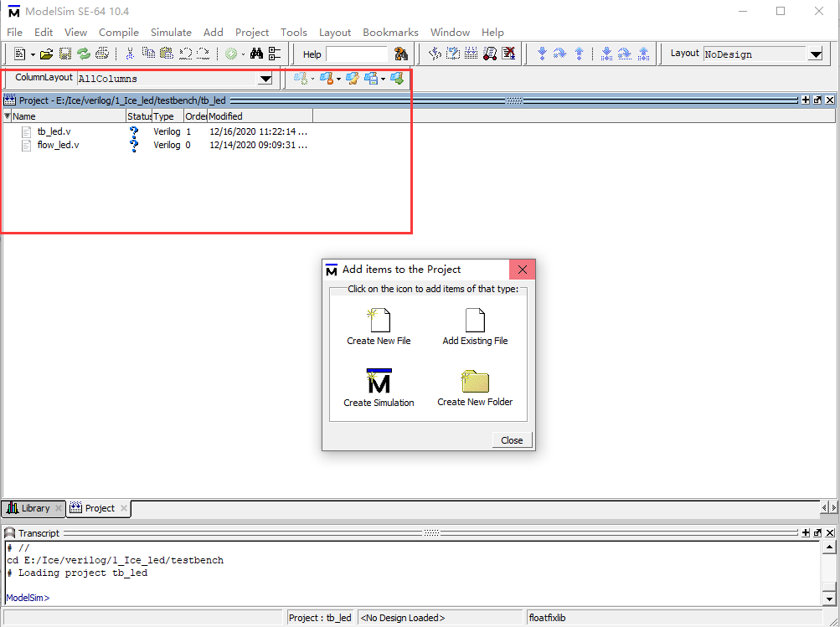Click the Break simulation red X icon
Screen dimensions: 840x627
[509, 53]
